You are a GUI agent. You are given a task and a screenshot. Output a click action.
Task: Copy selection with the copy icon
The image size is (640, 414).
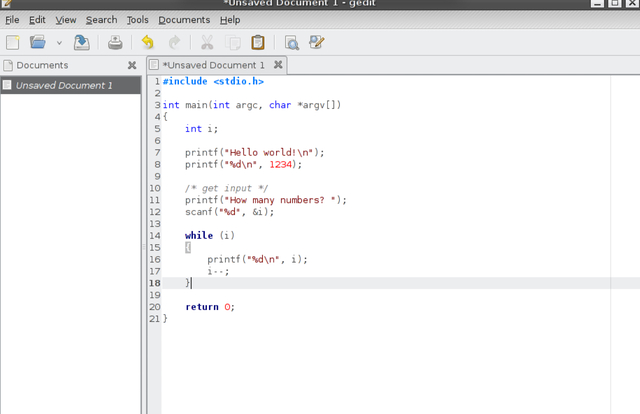[x=233, y=42]
